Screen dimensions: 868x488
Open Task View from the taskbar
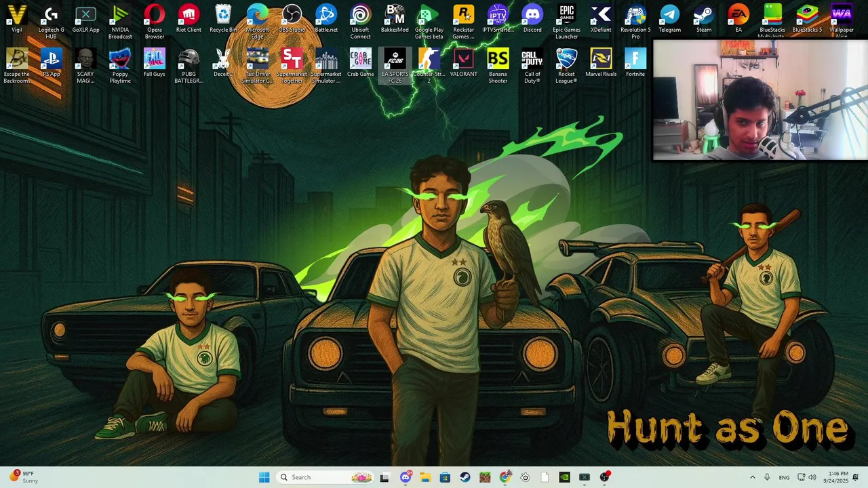point(384,477)
